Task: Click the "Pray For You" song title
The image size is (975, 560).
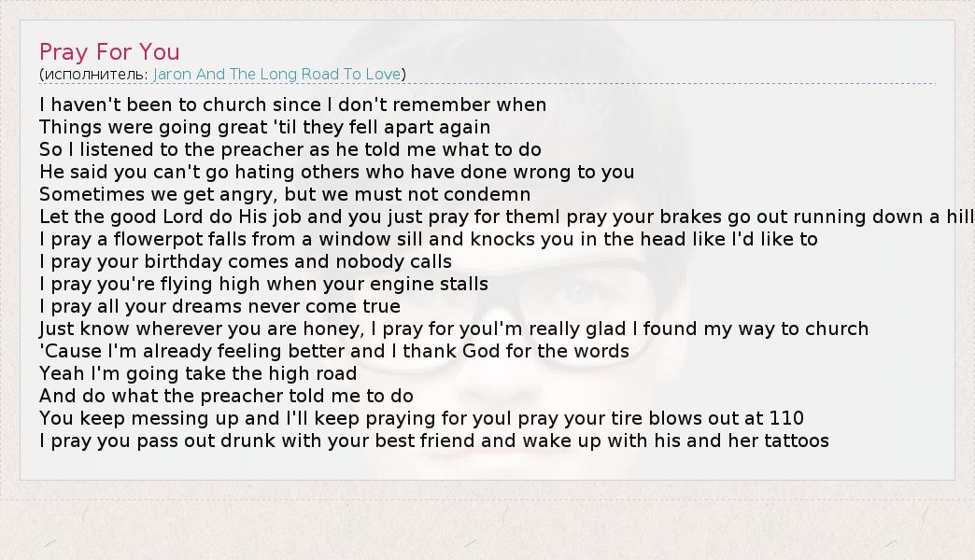Action: pyautogui.click(x=109, y=51)
